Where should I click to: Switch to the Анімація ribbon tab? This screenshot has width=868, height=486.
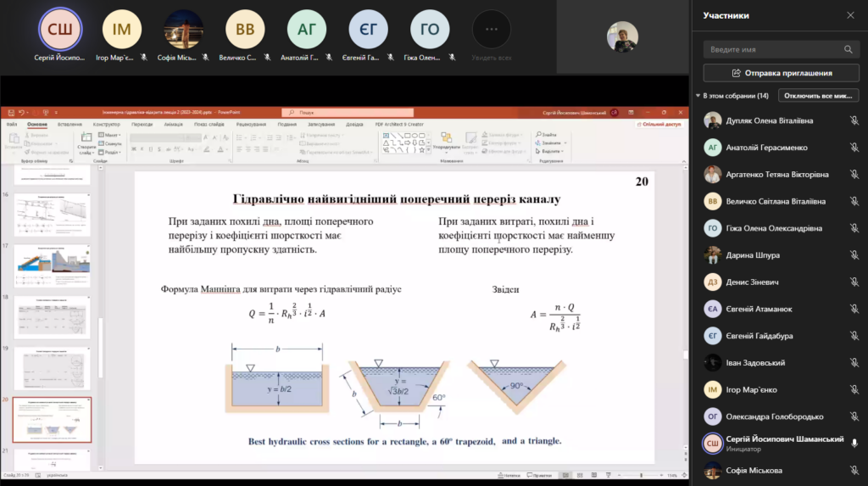coord(173,124)
